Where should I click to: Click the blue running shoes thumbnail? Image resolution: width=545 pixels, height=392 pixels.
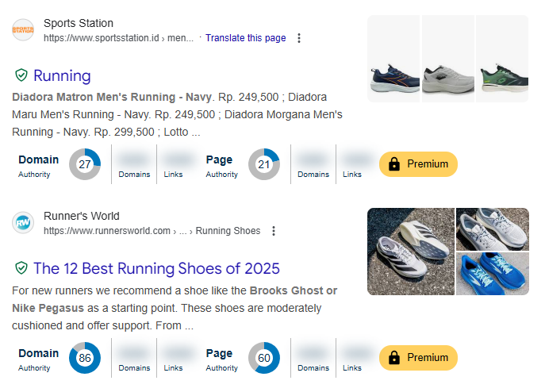click(493, 274)
